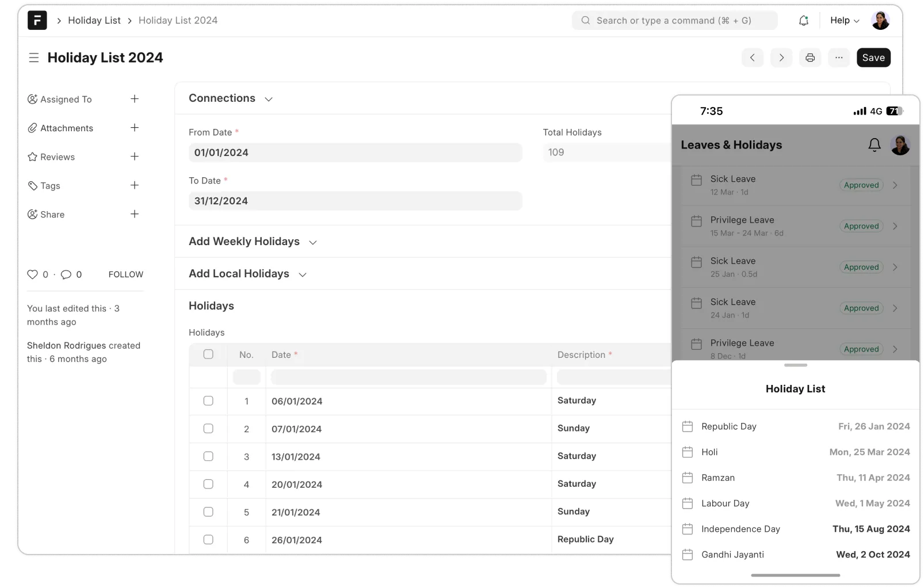The width and height of the screenshot is (924, 588).
Task: Check the row for 06/01/2024 holiday
Action: point(208,401)
